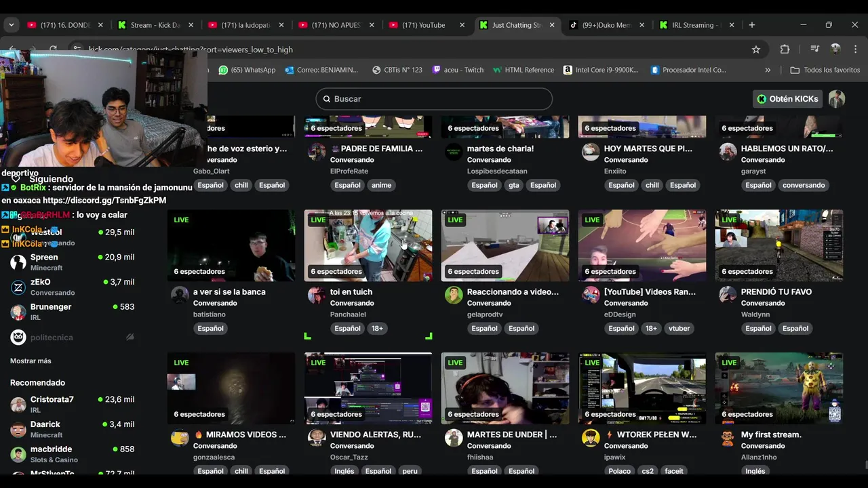Focus the Buscar search field
The height and width of the screenshot is (488, 868).
click(434, 99)
